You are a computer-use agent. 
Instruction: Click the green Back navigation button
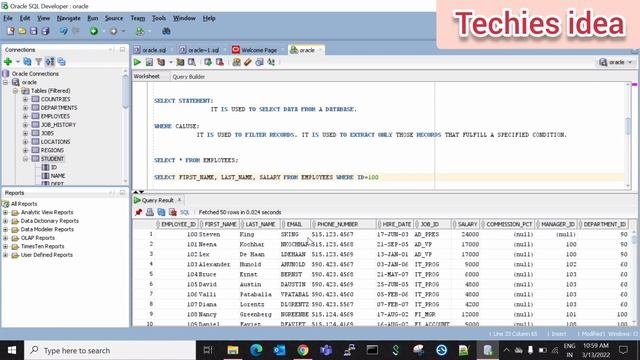(x=94, y=31)
